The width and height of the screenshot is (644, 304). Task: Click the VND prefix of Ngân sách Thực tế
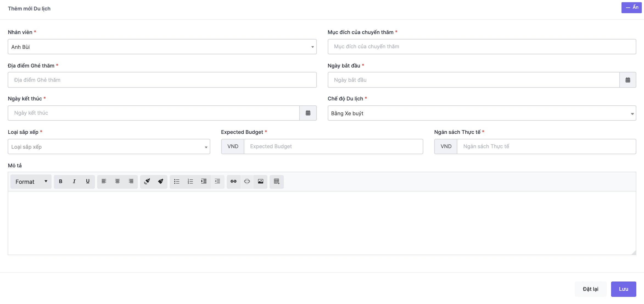446,147
